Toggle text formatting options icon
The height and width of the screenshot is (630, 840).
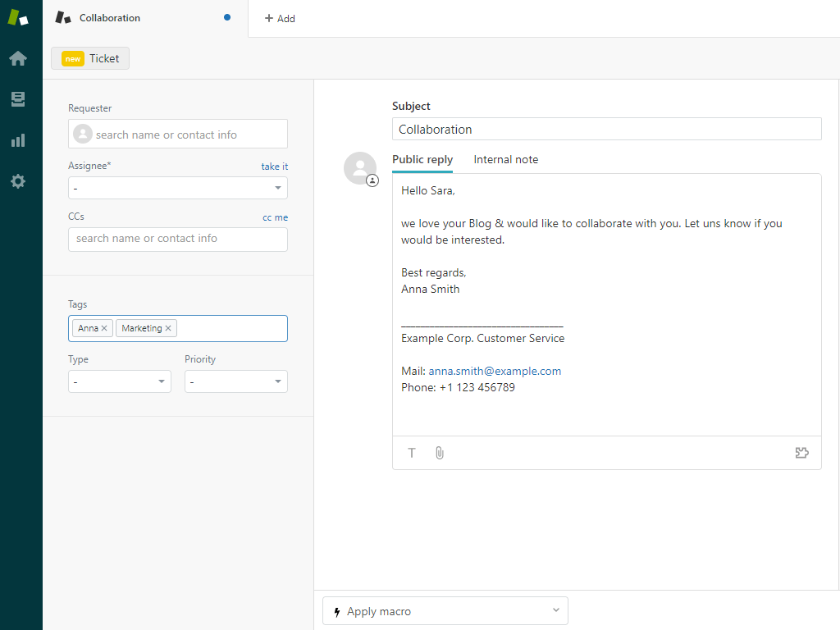tap(412, 453)
